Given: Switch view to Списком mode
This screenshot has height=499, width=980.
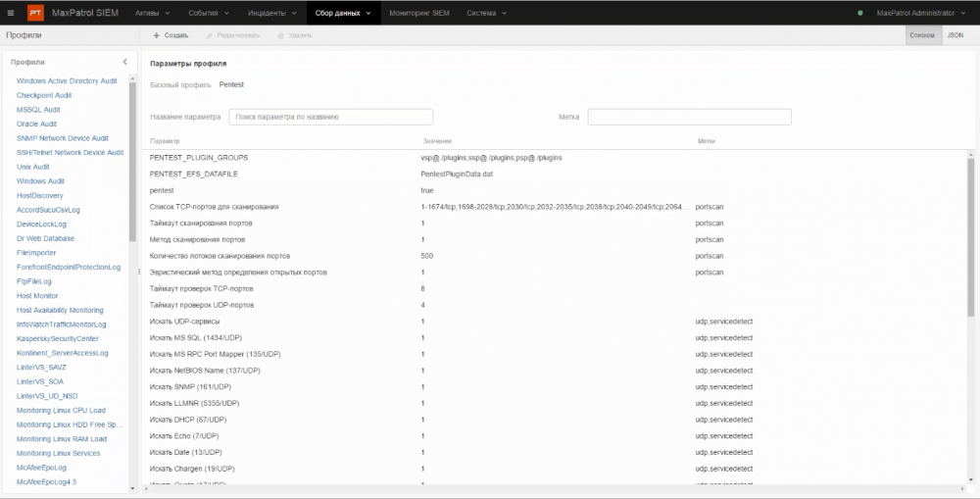Looking at the screenshot, I should pyautogui.click(x=922, y=34).
